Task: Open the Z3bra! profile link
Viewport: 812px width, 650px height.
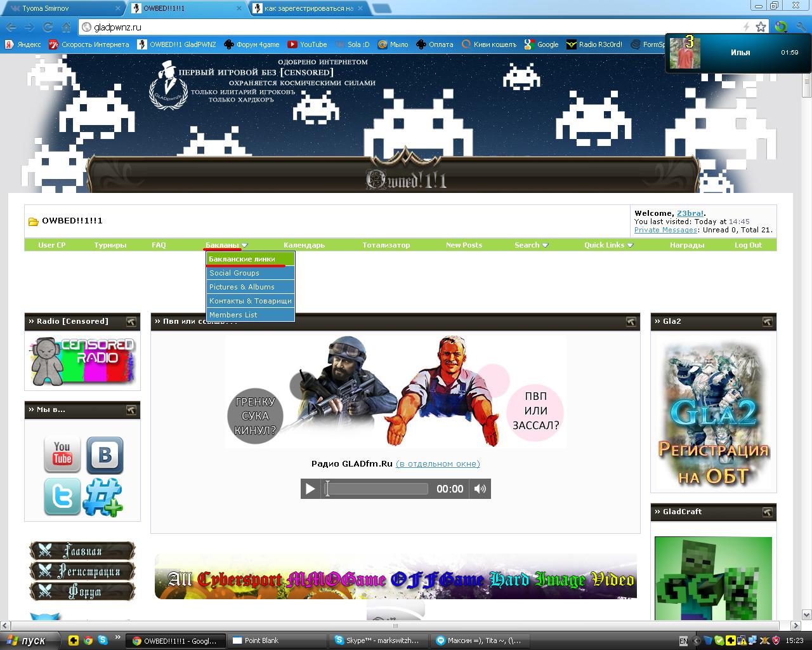Action: click(x=690, y=213)
